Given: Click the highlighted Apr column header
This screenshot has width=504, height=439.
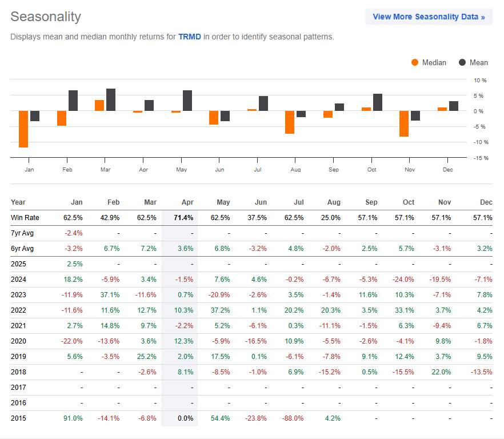Looking at the screenshot, I should [187, 202].
